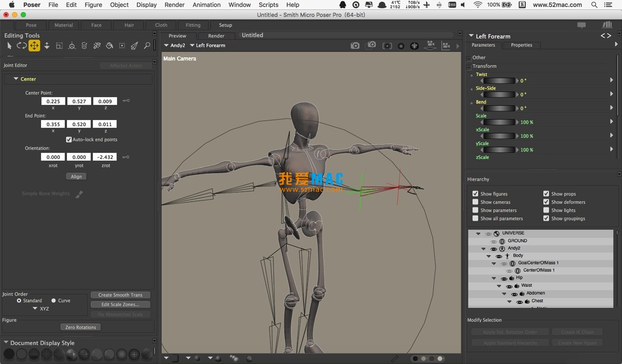Choose the last display style sphere

(x=147, y=354)
